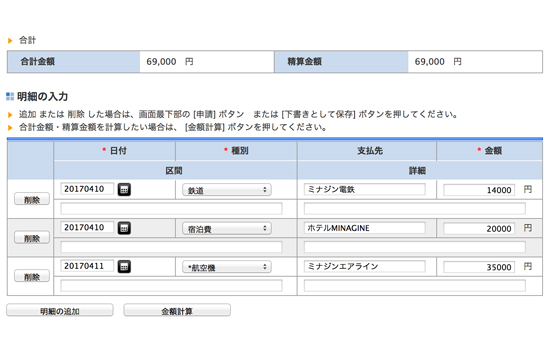Click the 詳細 sub-header
548x360 pixels.
coord(420,171)
